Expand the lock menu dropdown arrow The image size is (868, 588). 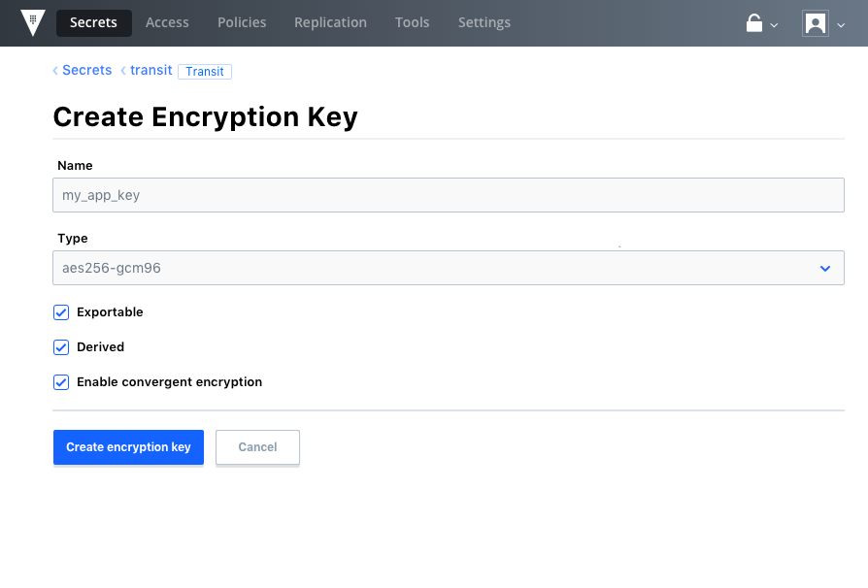[x=775, y=25]
